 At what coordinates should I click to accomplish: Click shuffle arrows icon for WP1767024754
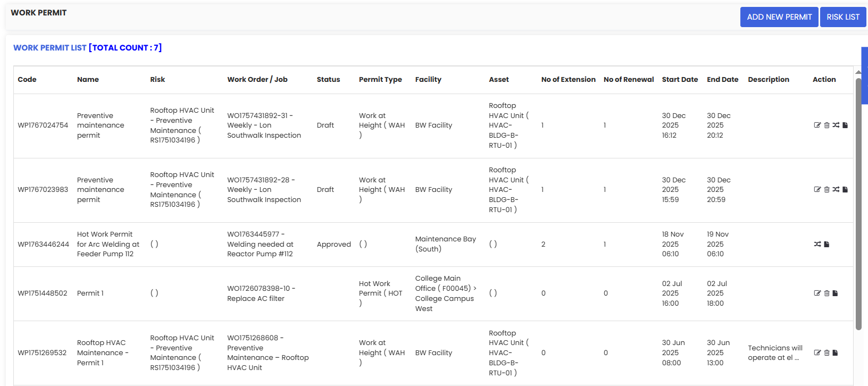[x=836, y=125]
